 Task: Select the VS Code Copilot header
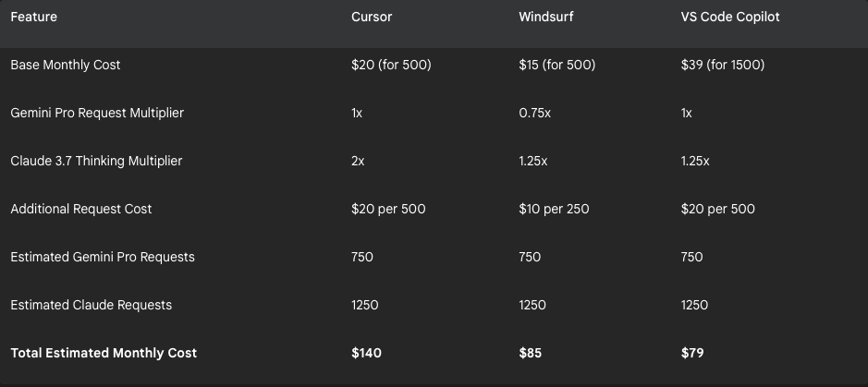tap(730, 18)
